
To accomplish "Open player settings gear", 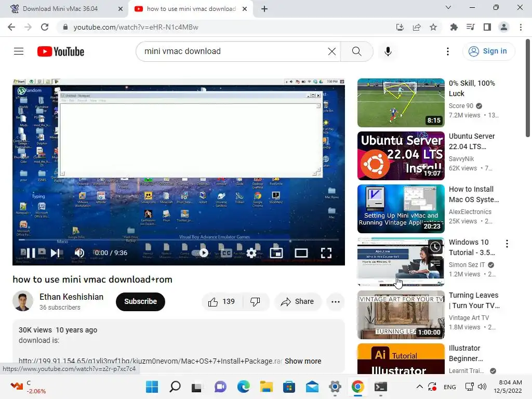I will tap(251, 253).
